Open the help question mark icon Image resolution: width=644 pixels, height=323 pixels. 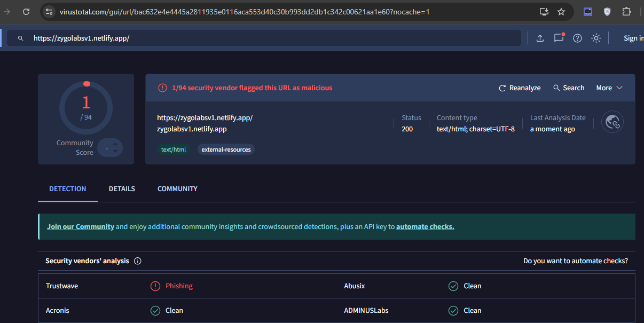577,38
